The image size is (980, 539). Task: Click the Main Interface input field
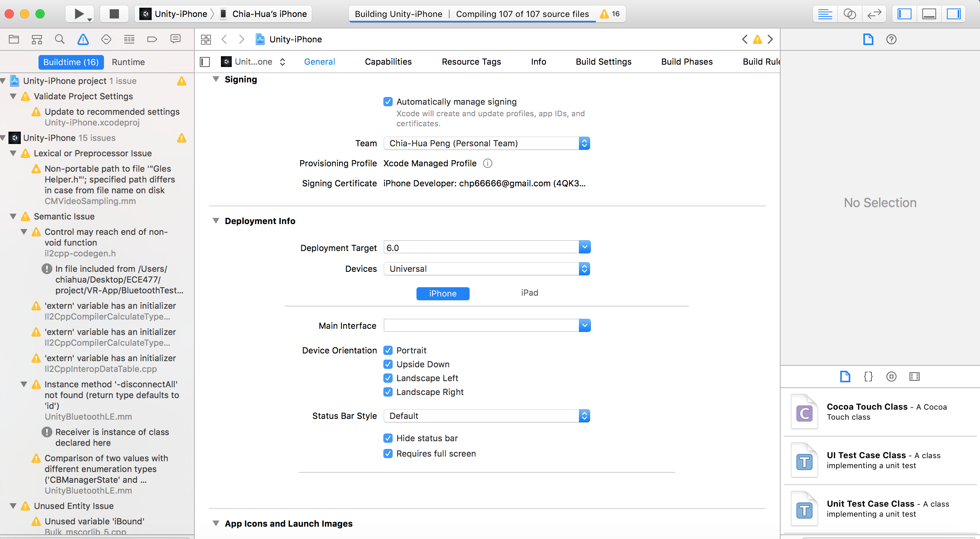[481, 326]
